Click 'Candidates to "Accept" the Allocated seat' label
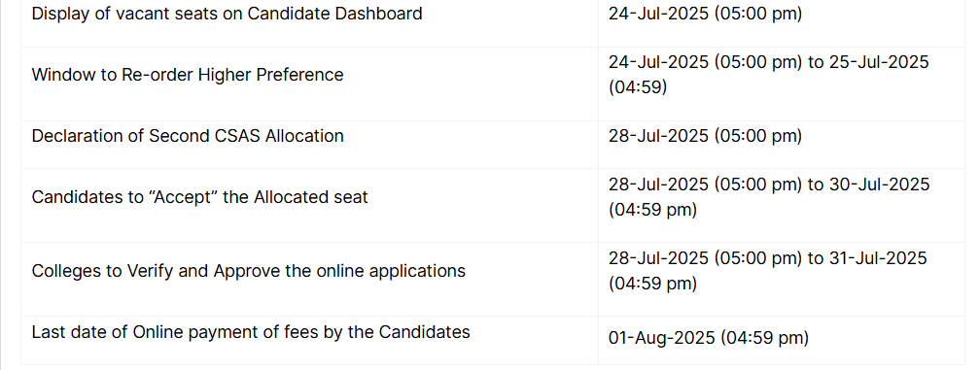The image size is (980, 370). tap(200, 197)
